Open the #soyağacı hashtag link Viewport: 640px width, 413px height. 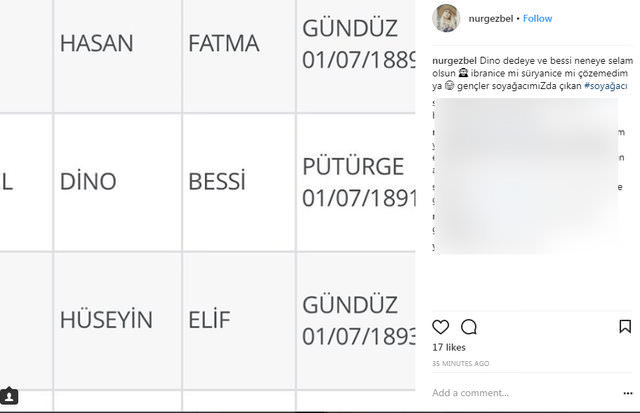[606, 86]
